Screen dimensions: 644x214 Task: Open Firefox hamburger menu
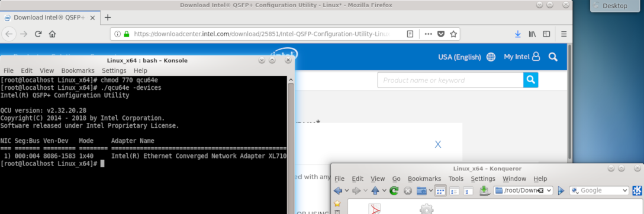coord(564,34)
